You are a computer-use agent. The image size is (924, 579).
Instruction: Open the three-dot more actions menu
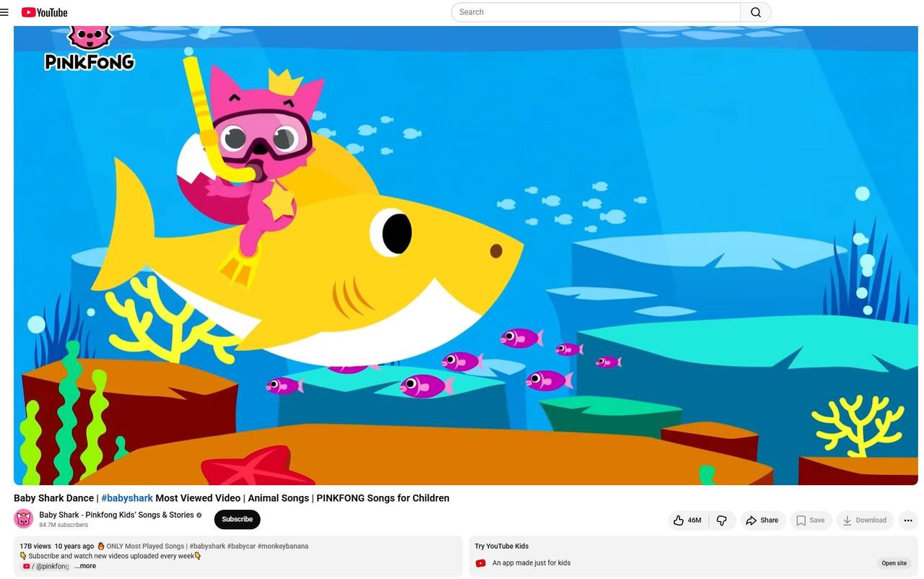[x=908, y=520]
